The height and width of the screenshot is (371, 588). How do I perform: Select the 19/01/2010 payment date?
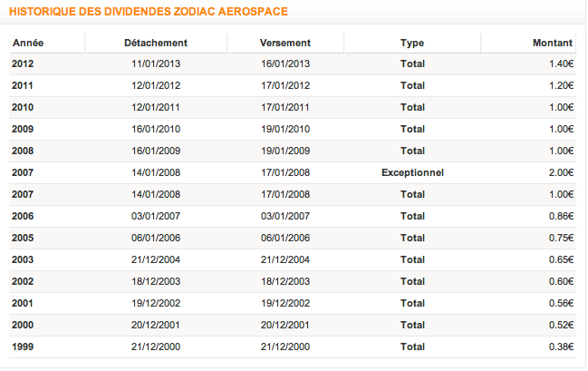(x=285, y=129)
